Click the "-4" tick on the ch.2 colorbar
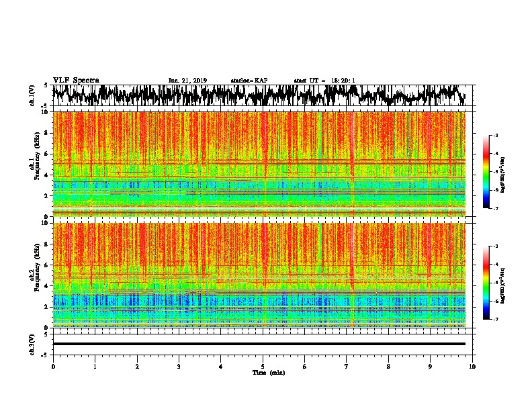This screenshot has width=532, height=411. (x=495, y=264)
